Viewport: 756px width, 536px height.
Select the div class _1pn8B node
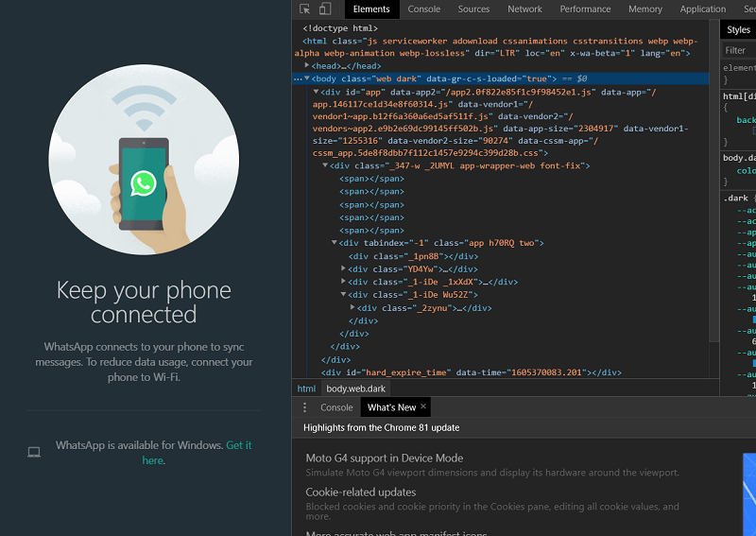pos(413,256)
